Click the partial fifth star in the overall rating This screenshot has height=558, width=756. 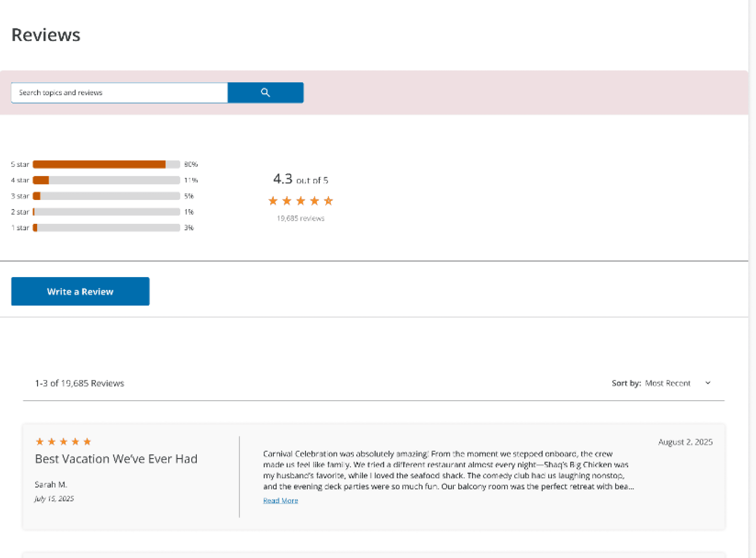[328, 201]
